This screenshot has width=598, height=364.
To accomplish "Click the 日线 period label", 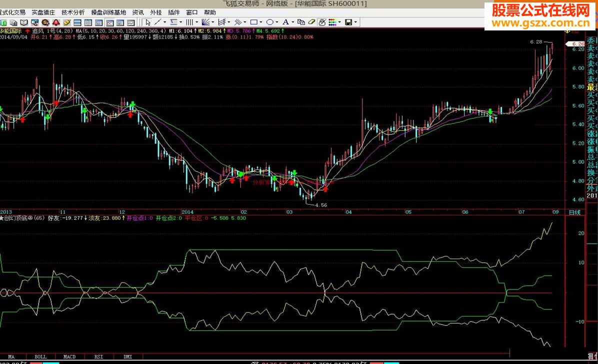I will 574,212.
